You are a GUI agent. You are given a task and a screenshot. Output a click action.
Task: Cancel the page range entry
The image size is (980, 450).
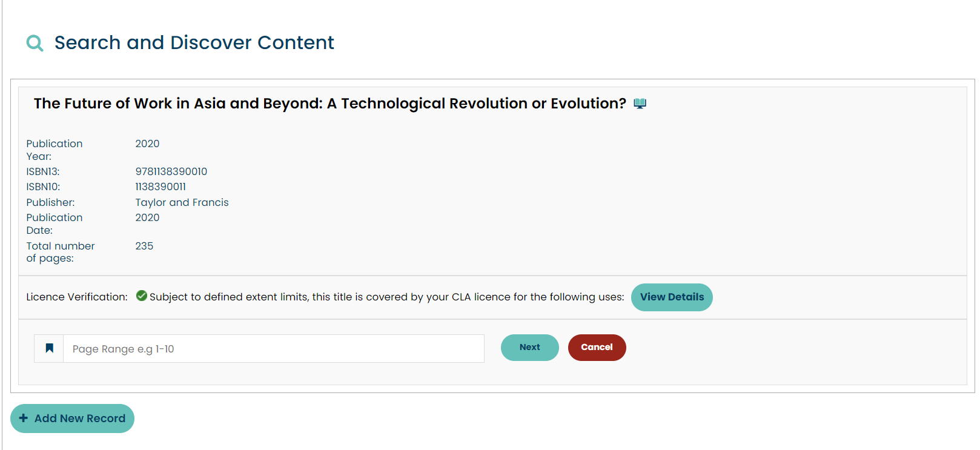(x=597, y=348)
